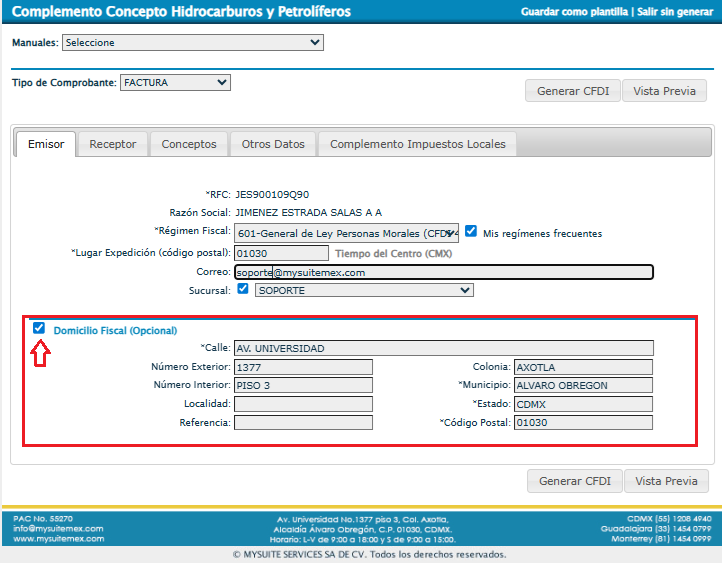Expand the SOPORTE sucursal dropdown
The width and height of the screenshot is (722, 563).
364,290
